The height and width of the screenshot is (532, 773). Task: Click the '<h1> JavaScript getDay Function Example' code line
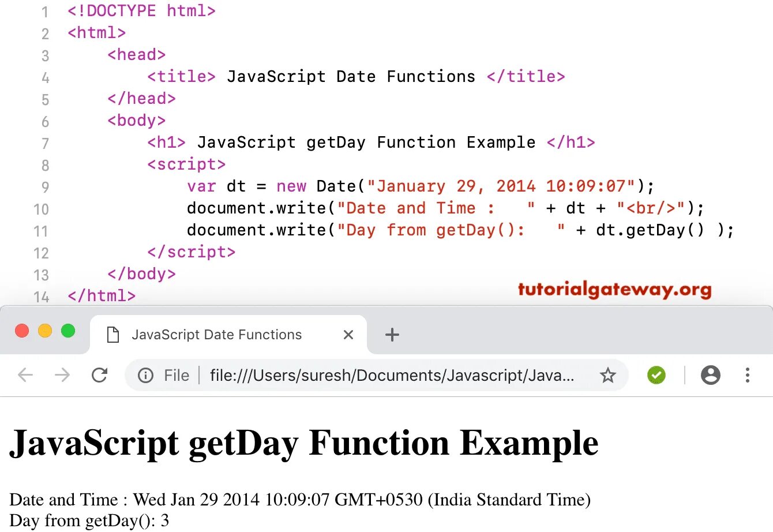[371, 143]
